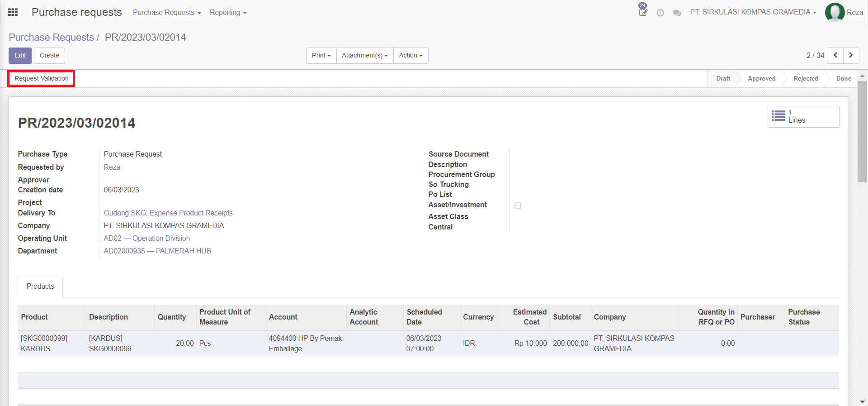Open the apps grid menu icon
This screenshot has height=406, width=868.
pyautogui.click(x=13, y=12)
